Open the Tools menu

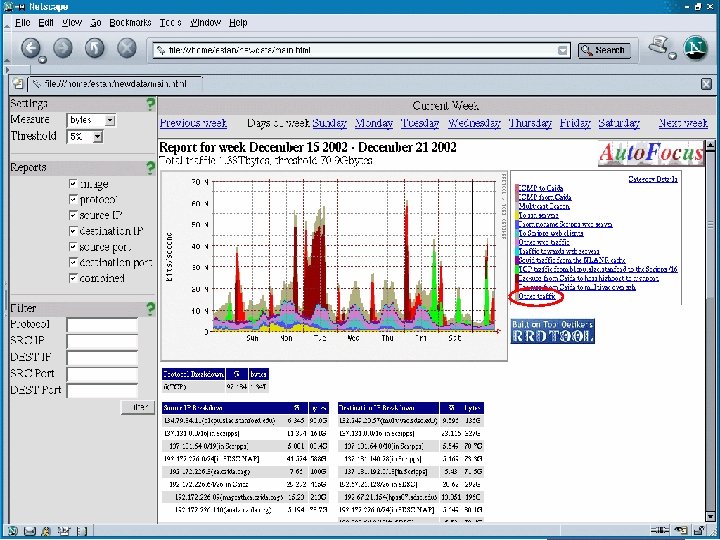170,22
